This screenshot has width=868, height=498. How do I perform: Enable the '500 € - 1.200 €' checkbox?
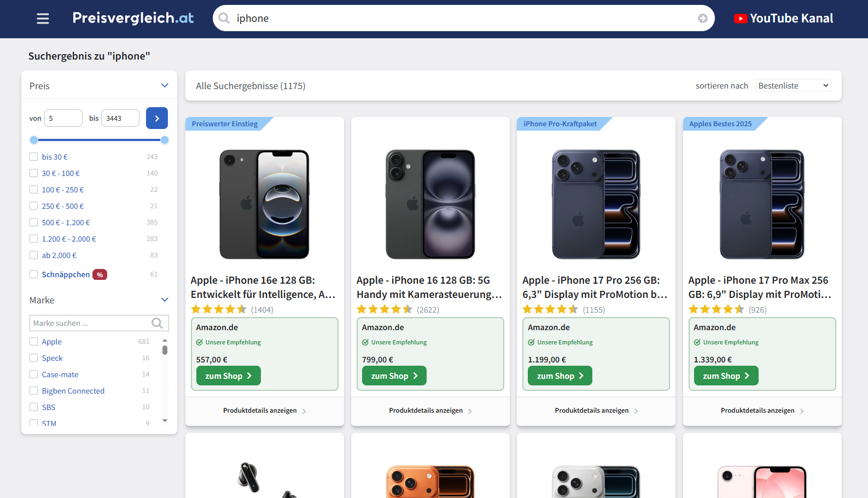point(34,222)
